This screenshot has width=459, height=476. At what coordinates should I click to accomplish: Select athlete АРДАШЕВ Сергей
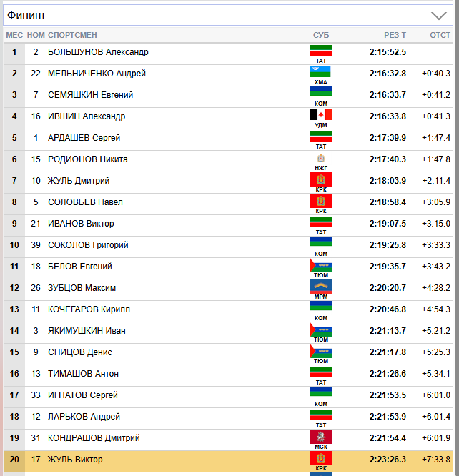[84, 138]
